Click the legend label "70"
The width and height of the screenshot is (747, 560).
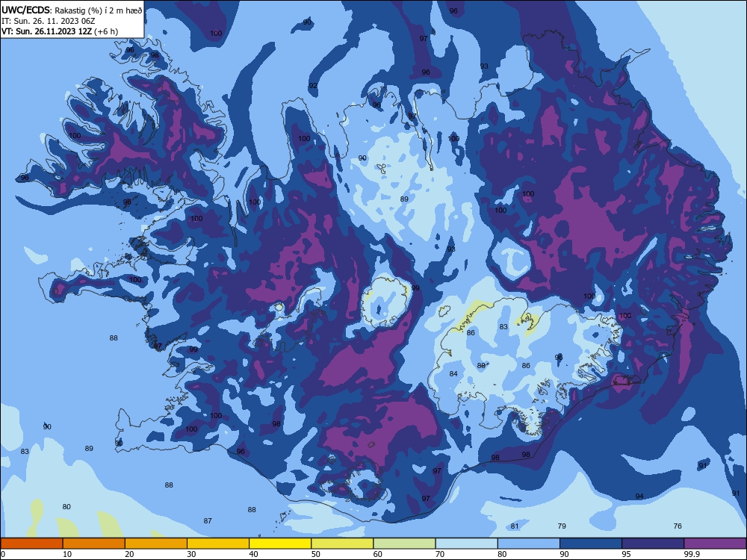coord(440,554)
